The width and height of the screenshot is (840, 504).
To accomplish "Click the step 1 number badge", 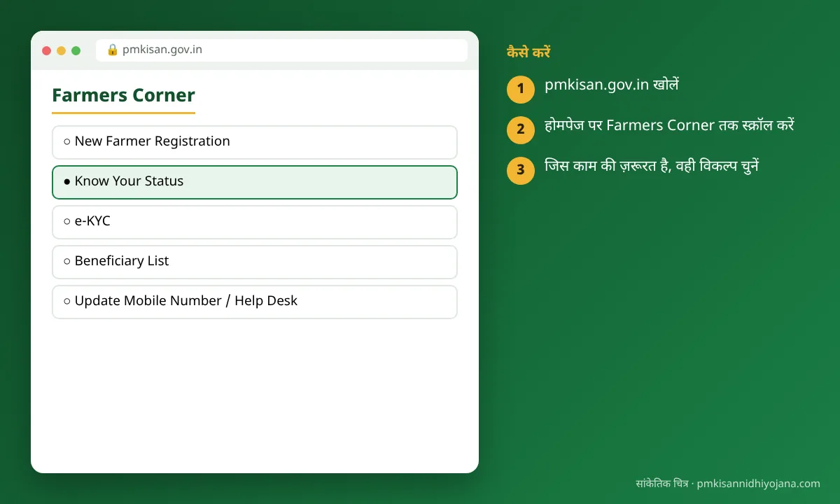I will pos(521,89).
